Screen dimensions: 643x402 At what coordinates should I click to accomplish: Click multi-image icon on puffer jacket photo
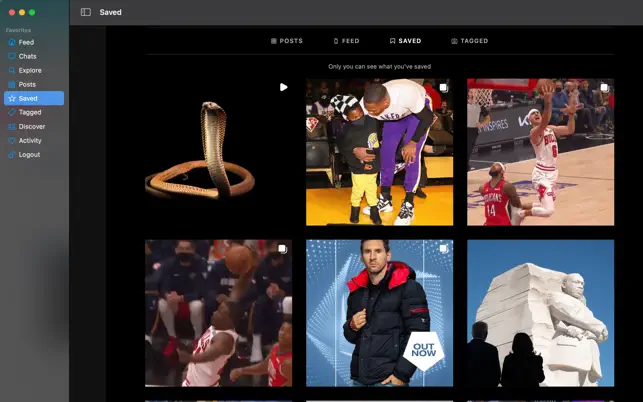pos(444,249)
